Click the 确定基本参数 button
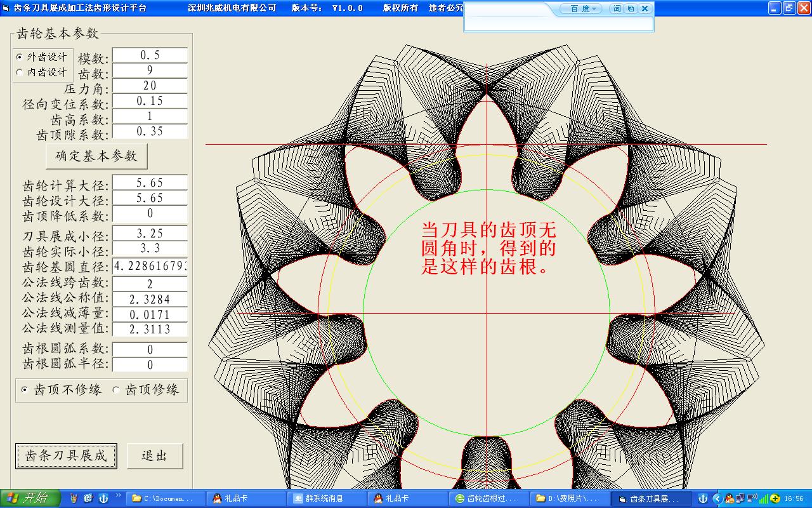Image resolution: width=812 pixels, height=508 pixels. tap(96, 156)
